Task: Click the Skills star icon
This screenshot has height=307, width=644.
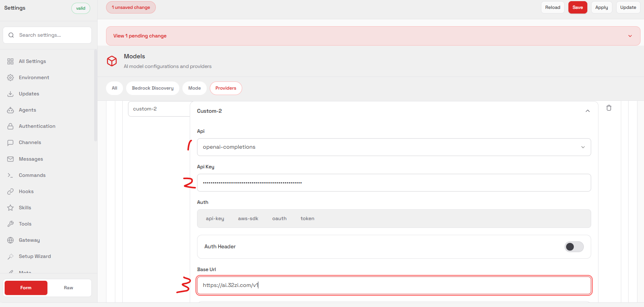Action: tap(10, 208)
